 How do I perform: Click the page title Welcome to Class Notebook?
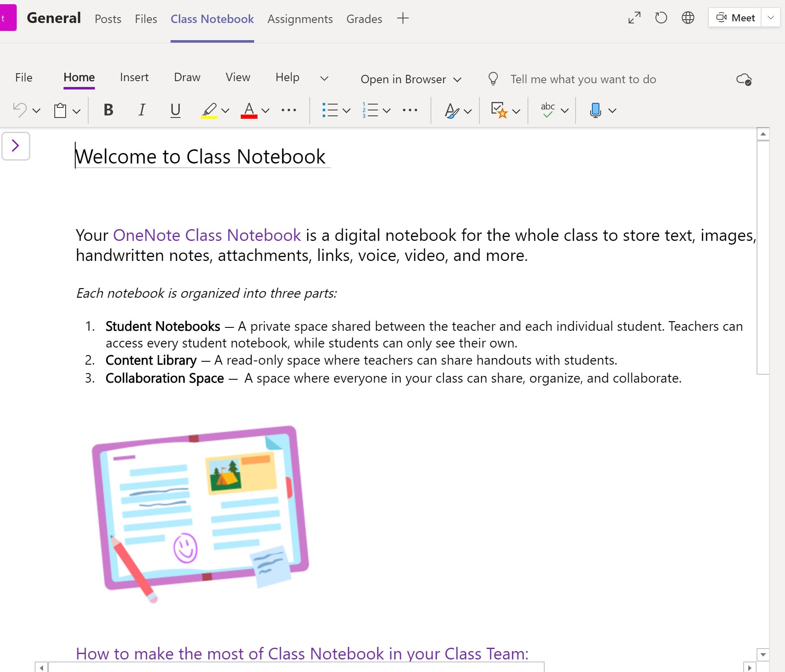(x=200, y=157)
